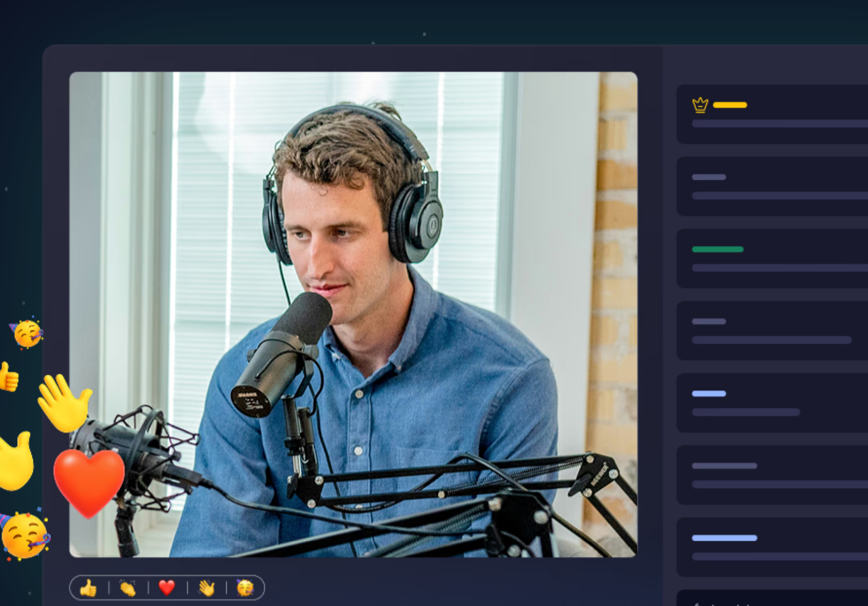This screenshot has height=606, width=868.
Task: Send a clapping hands reaction from the reaction bar
Action: [x=128, y=588]
